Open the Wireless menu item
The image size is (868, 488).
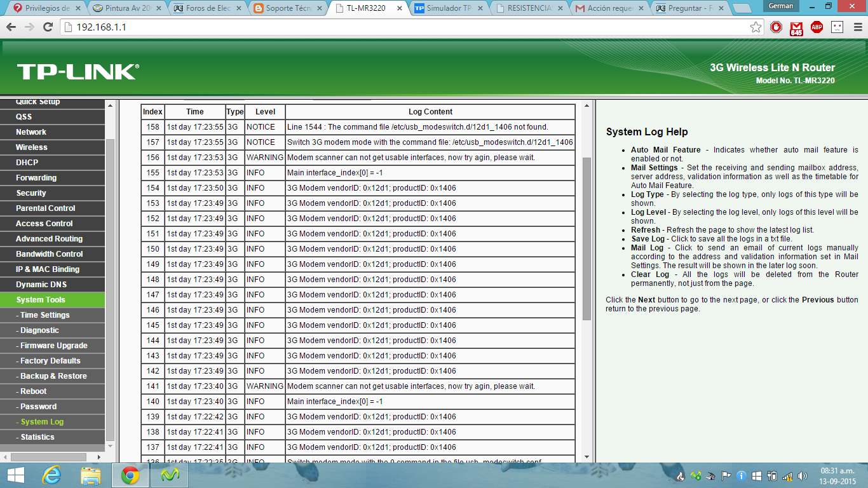click(x=52, y=147)
